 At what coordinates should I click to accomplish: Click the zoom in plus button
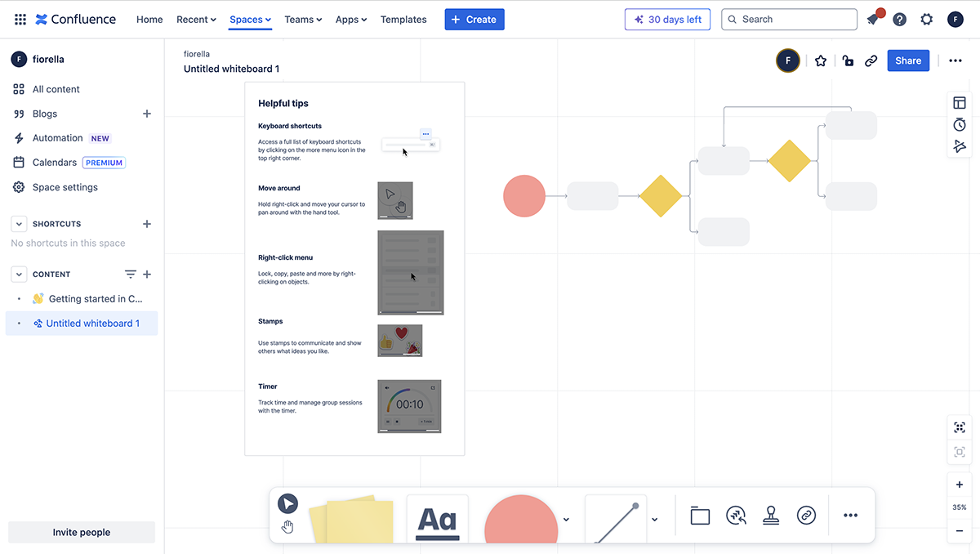(960, 485)
